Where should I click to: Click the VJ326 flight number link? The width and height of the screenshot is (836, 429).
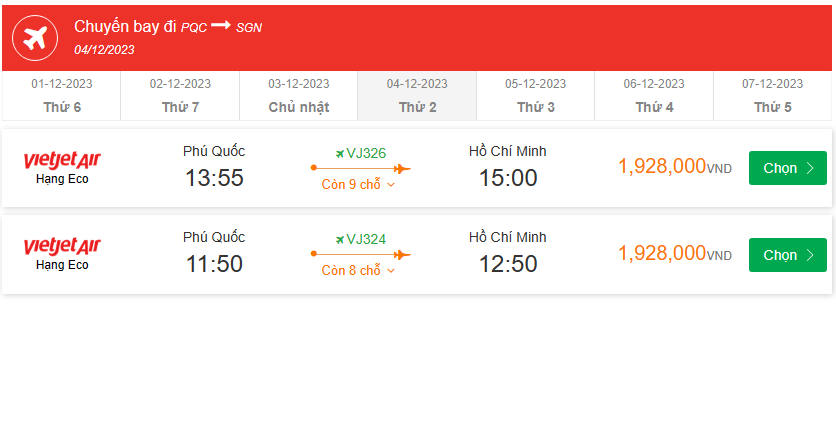[x=366, y=153]
